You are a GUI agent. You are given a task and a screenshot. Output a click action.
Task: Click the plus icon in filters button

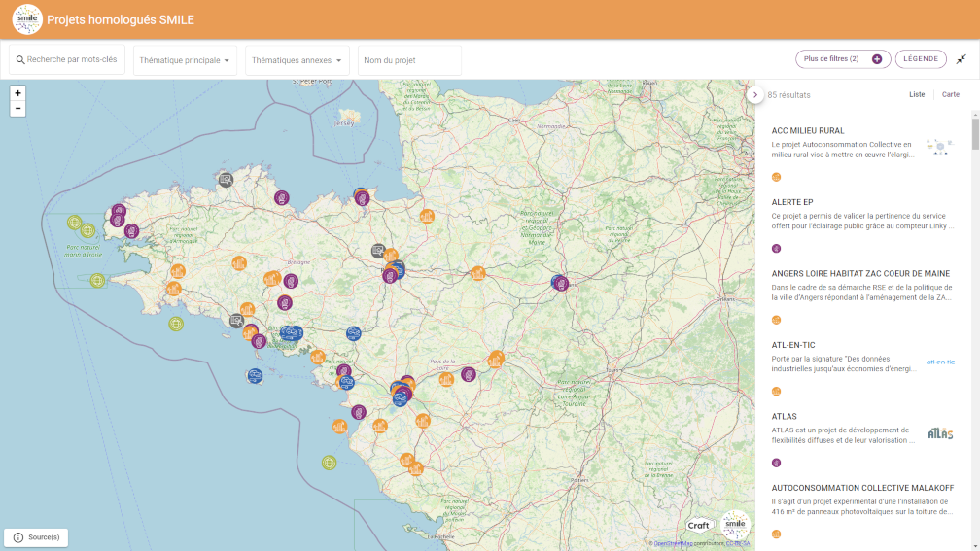tap(877, 58)
